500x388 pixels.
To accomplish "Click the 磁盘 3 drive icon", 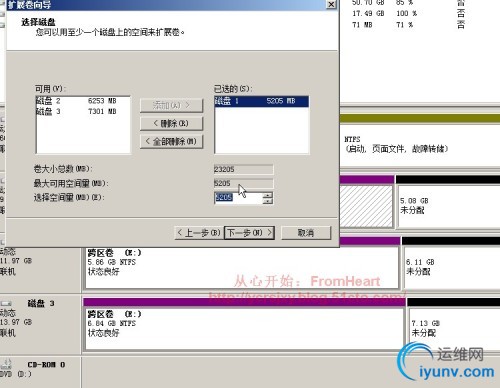I will click(6, 303).
